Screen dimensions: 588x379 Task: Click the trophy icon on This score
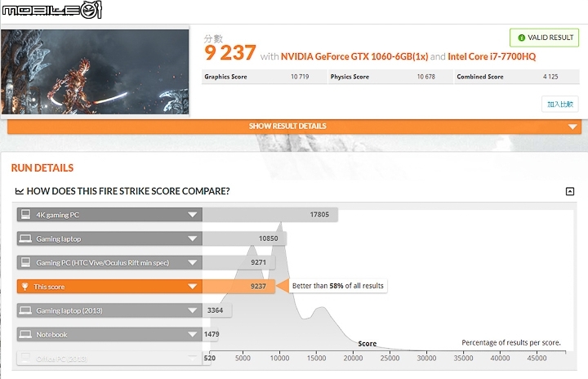pos(24,287)
